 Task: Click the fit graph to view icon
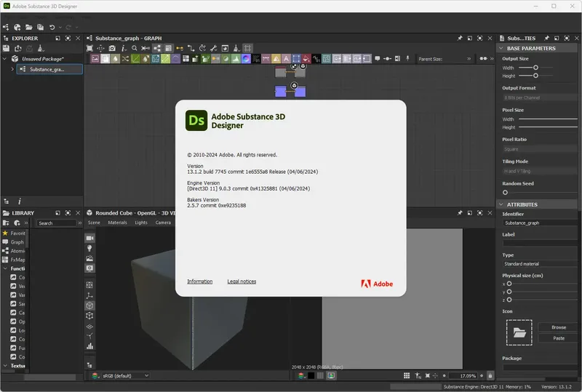[x=89, y=48]
